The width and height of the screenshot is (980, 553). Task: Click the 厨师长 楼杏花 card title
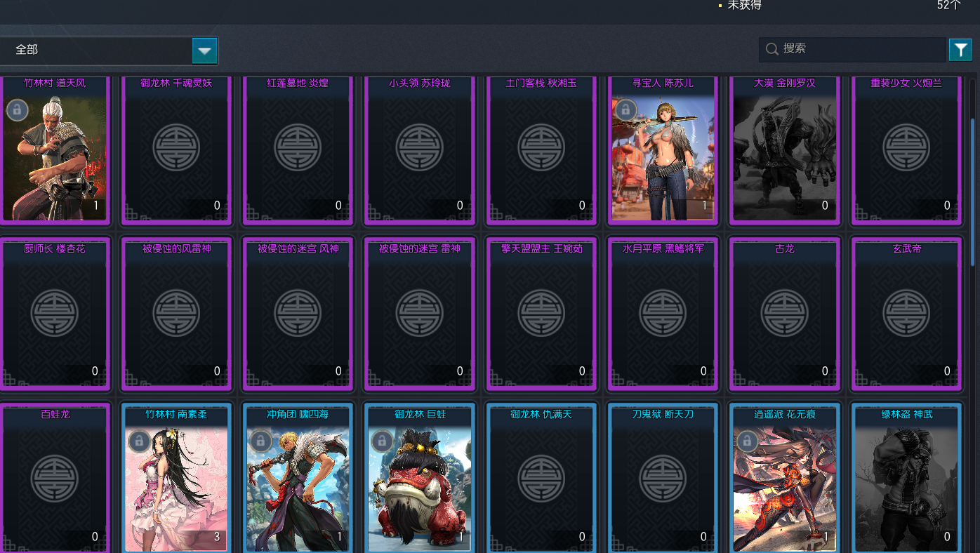pos(55,248)
